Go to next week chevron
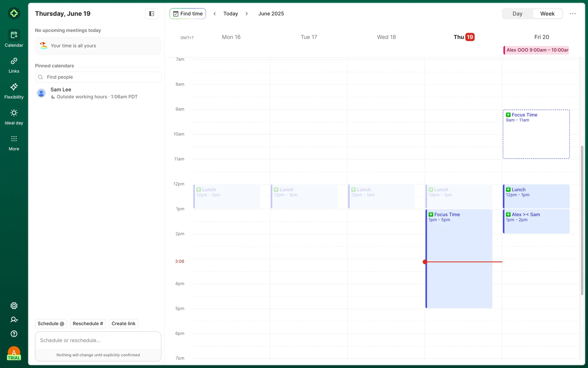 247,14
